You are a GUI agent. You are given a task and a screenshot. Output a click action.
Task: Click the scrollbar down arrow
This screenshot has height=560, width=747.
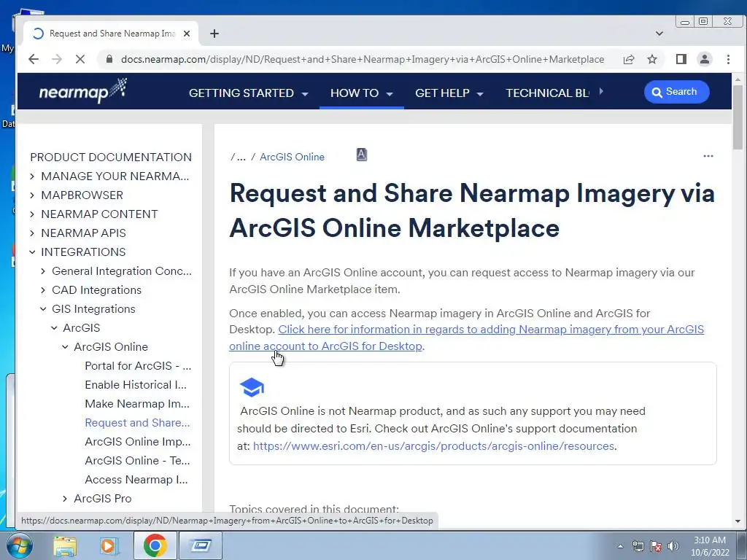click(738, 521)
